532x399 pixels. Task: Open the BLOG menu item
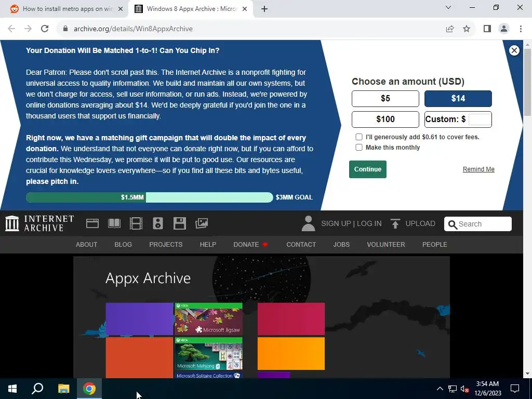(x=123, y=245)
